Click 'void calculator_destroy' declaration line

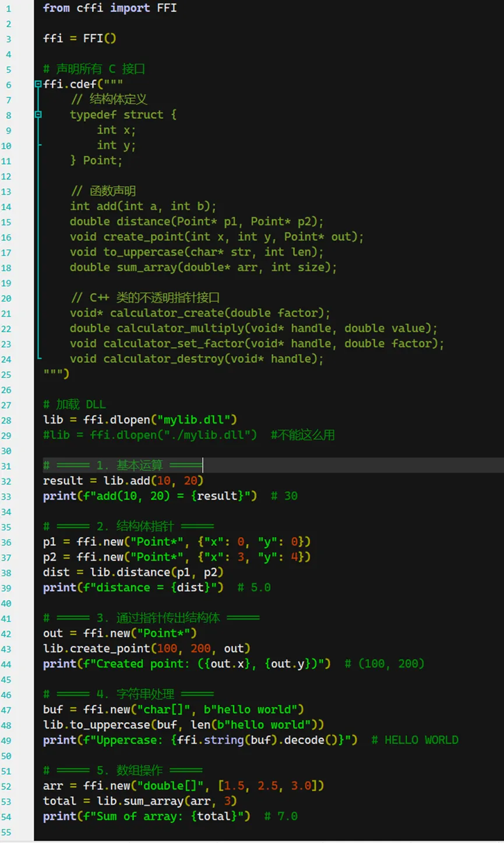(x=197, y=359)
